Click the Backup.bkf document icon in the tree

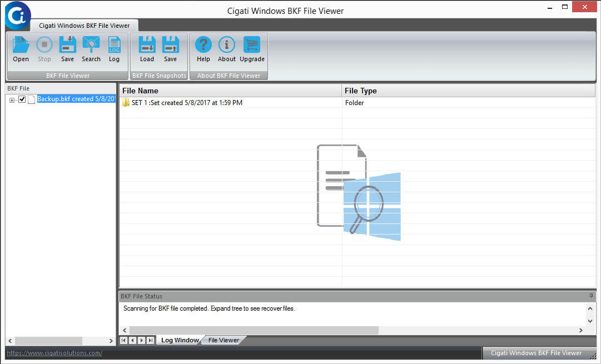[32, 99]
